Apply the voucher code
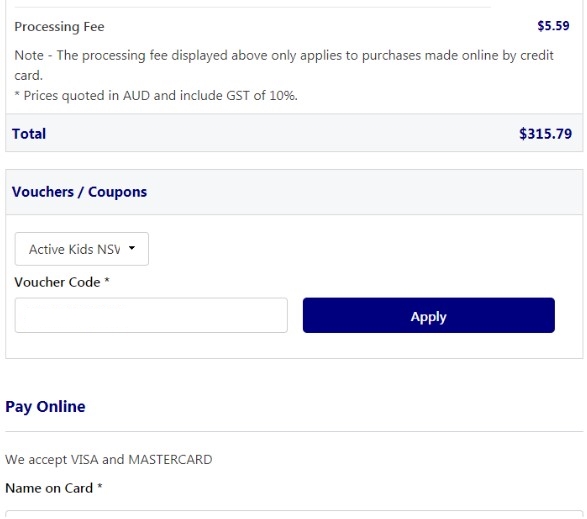Viewport: 587px width, 519px height. click(x=429, y=315)
